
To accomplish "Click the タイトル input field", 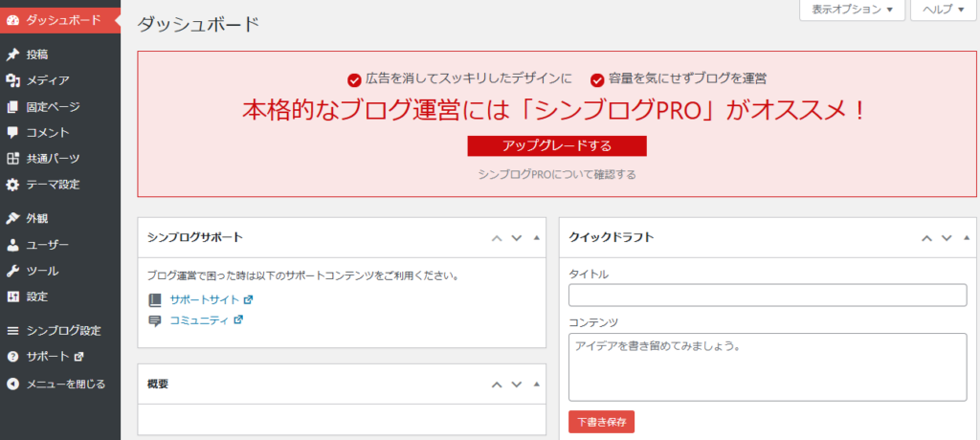I will [x=768, y=296].
